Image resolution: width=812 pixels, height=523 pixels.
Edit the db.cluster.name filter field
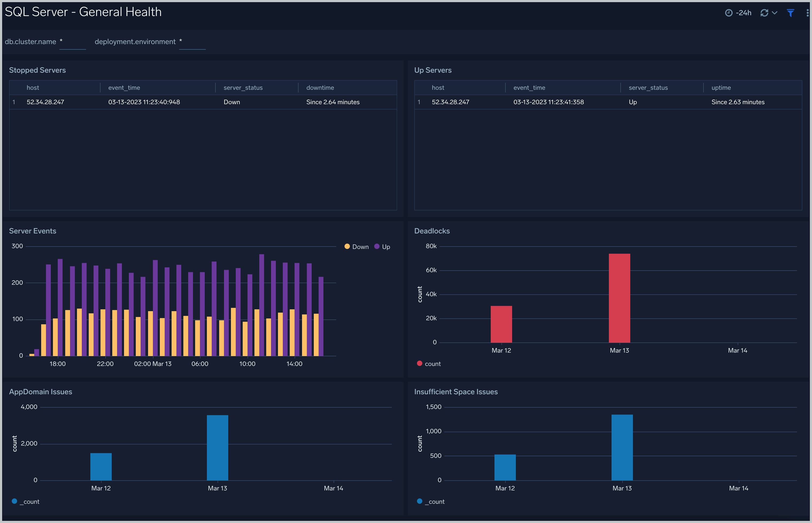72,42
